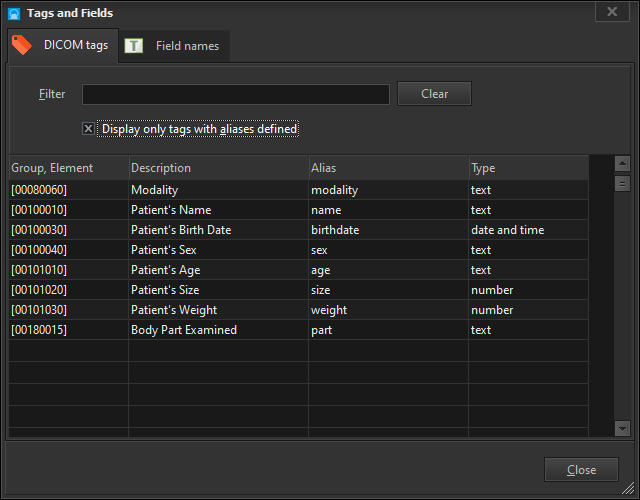The width and height of the screenshot is (640, 500).
Task: Select the Patient's Weight alias cell
Action: coord(329,310)
